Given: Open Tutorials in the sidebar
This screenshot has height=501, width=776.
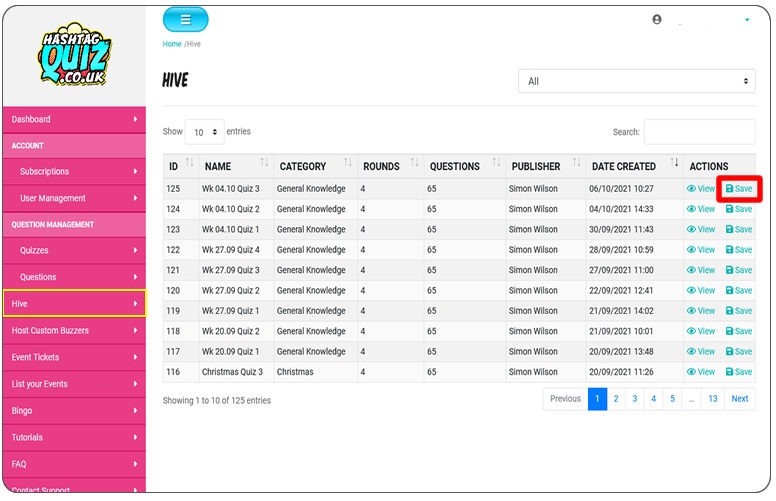Looking at the screenshot, I should 74,438.
